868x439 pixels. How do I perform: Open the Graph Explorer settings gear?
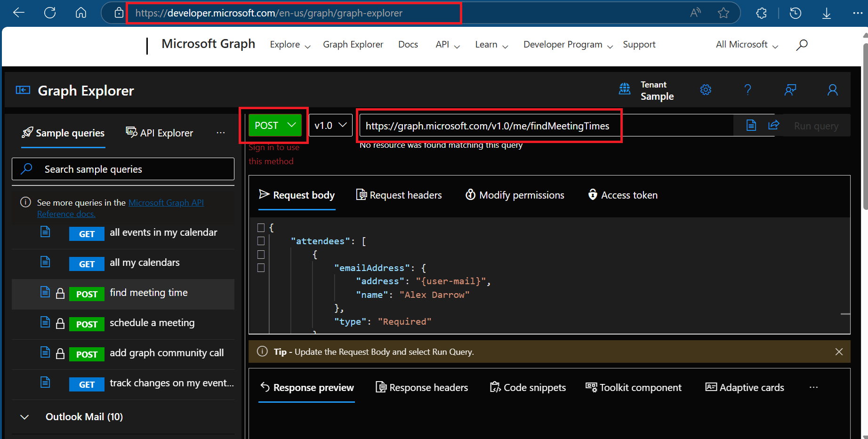pos(706,89)
